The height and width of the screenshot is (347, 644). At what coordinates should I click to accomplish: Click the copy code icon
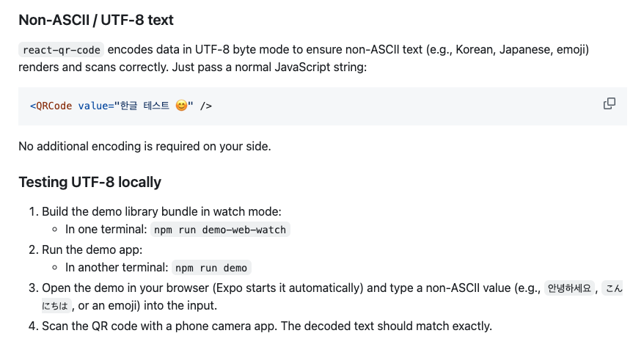point(609,103)
